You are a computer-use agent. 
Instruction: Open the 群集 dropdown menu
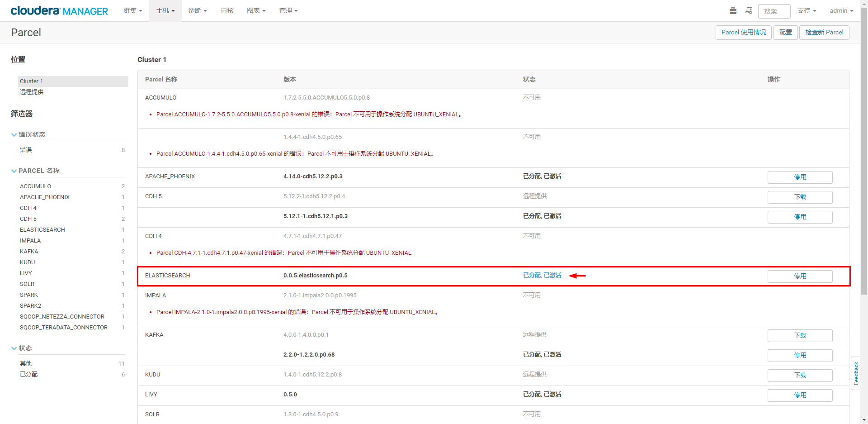coord(133,10)
